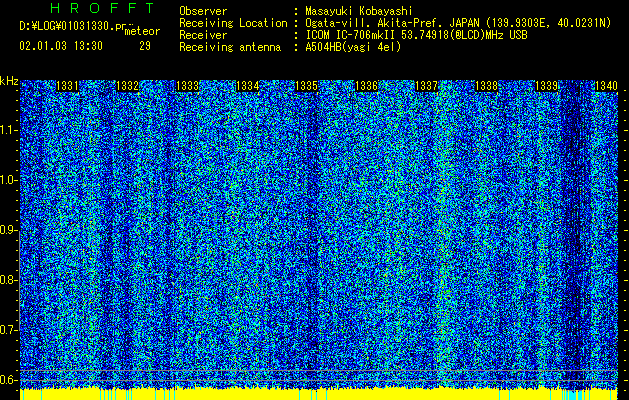The image size is (629, 400).
Task: Click the 0.9 kHz axis label
Action: 8,230
